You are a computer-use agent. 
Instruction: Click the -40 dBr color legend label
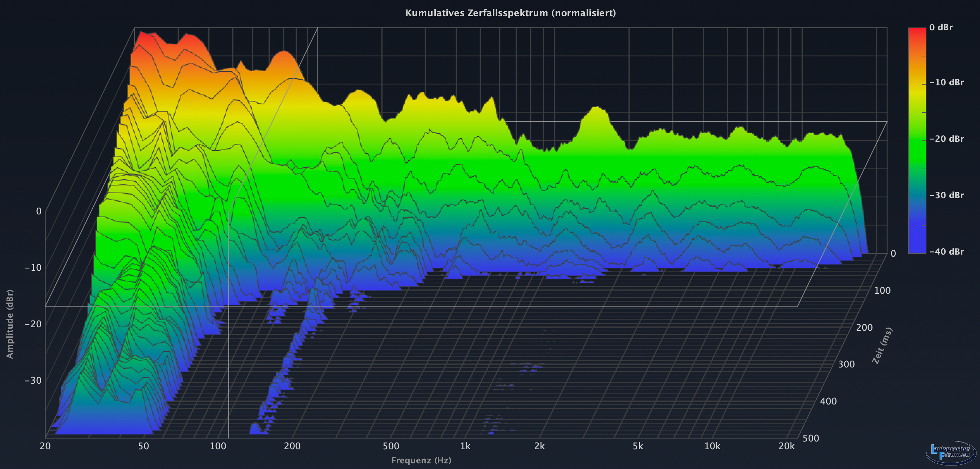(947, 252)
